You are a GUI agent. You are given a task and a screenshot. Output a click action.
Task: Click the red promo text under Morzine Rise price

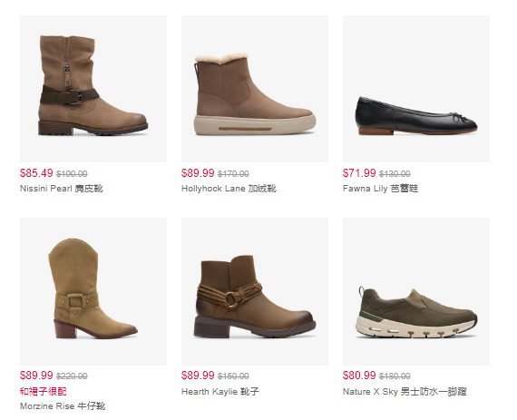tap(44, 392)
